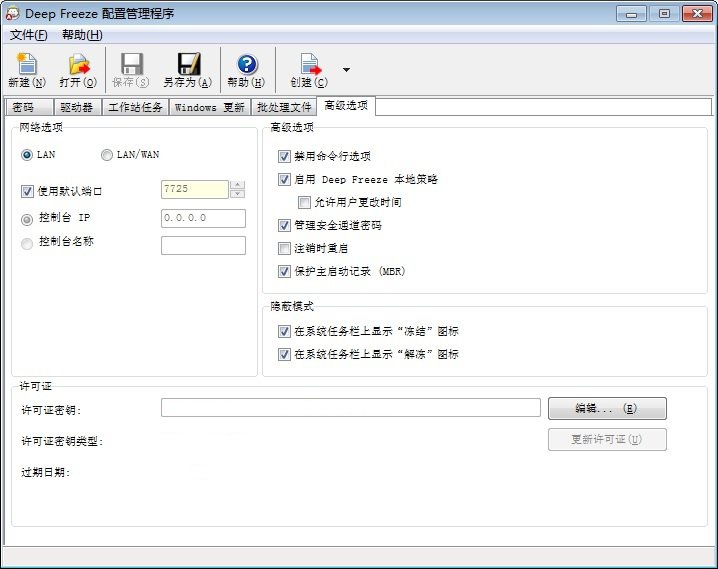
Task: Select the LAN radio button
Action: pyautogui.click(x=27, y=155)
